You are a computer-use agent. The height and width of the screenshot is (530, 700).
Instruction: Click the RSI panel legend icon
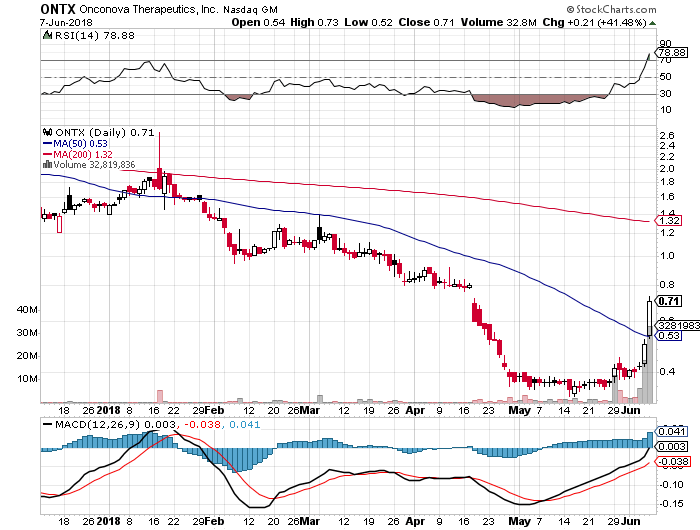47,35
